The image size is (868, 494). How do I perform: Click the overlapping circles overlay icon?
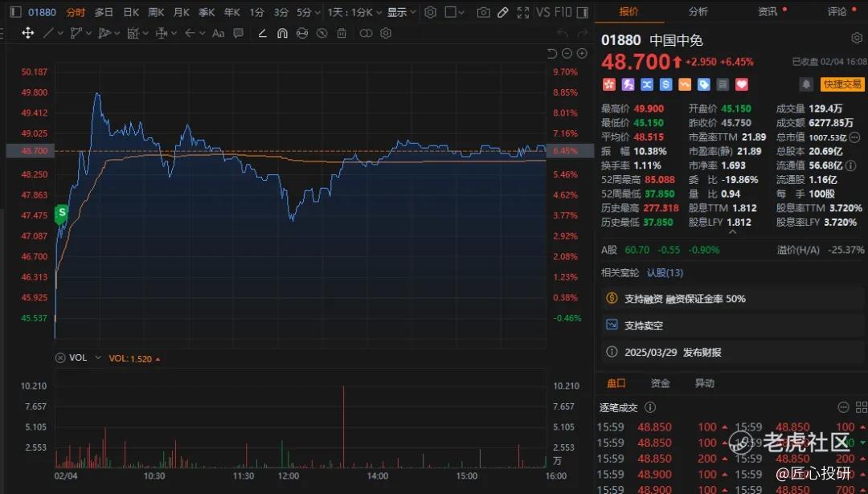(x=366, y=33)
